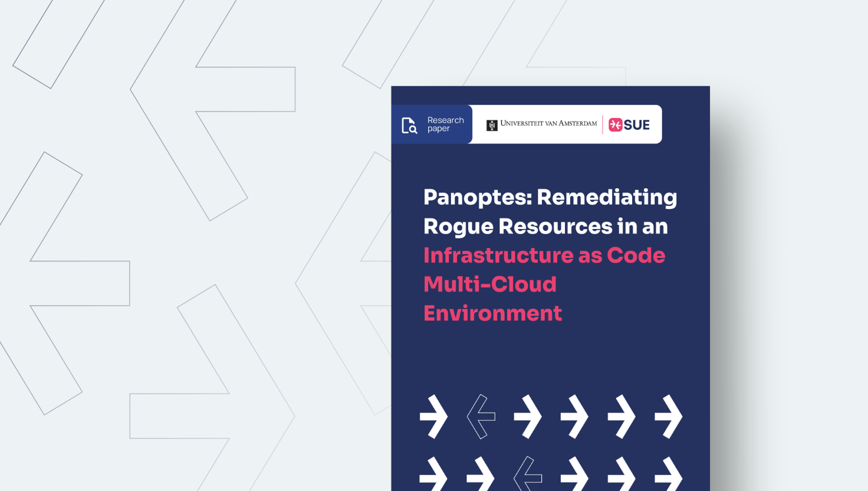
Task: Click the pink SUE logo icon
Action: [x=616, y=125]
